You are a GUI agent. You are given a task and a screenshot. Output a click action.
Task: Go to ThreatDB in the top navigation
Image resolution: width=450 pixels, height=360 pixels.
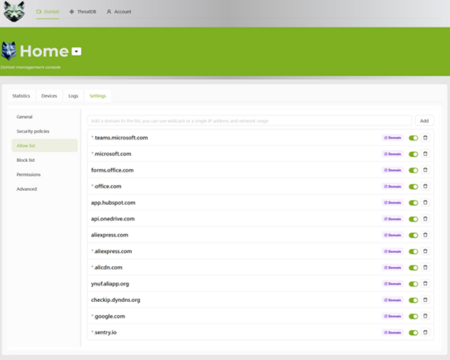(x=83, y=12)
